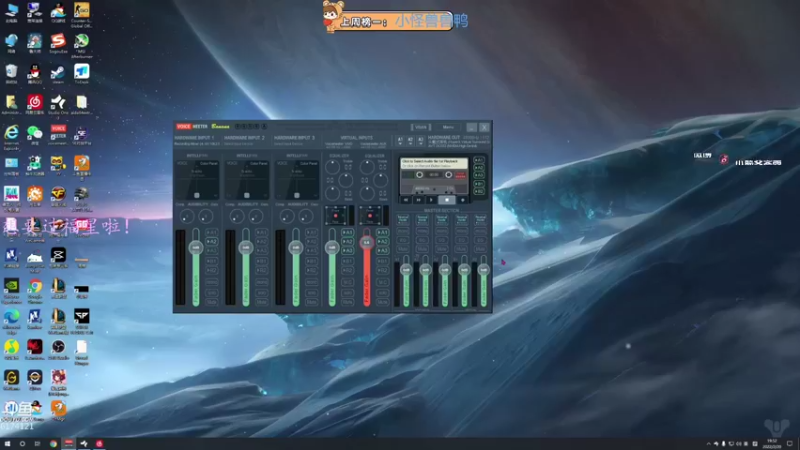Toggle A2 bus on Hardware Input 1
The height and width of the screenshot is (450, 800).
211,241
